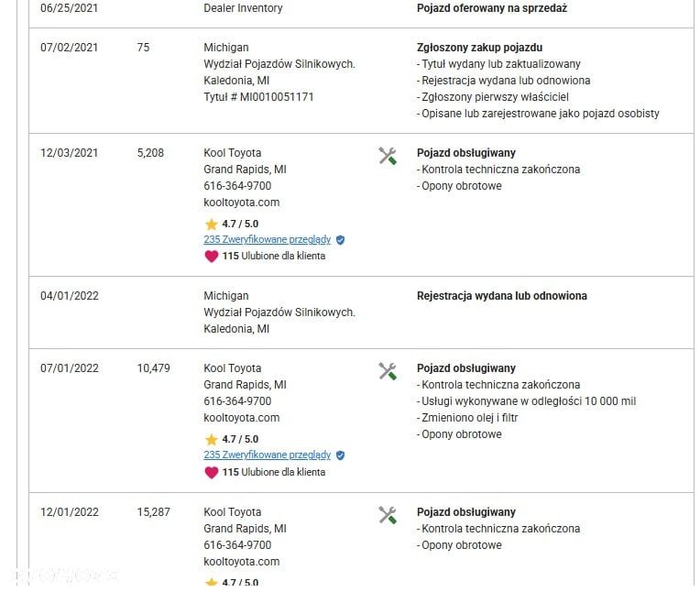This screenshot has height=592, width=700.
Task: Click phone number 616-364-9700 in 12/03/2021 entry
Action: click(x=237, y=186)
